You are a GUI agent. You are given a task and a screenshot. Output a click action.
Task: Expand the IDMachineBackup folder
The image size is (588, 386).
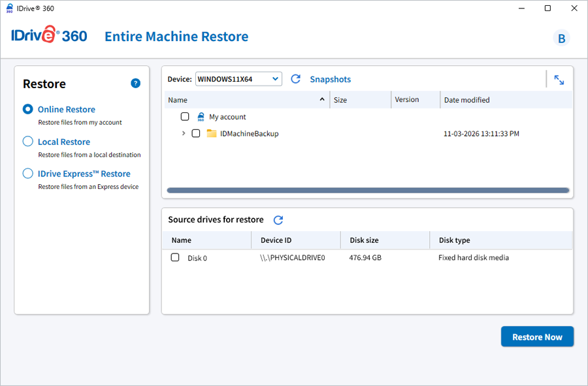click(x=184, y=133)
